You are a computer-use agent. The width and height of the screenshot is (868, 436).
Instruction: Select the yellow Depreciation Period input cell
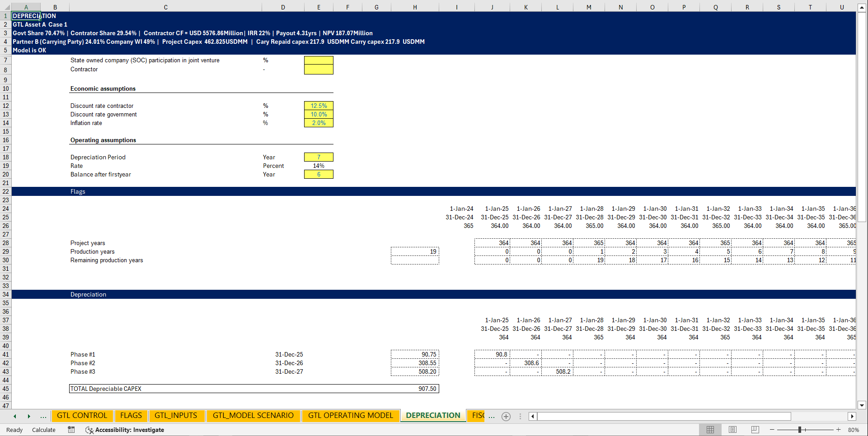coord(319,157)
